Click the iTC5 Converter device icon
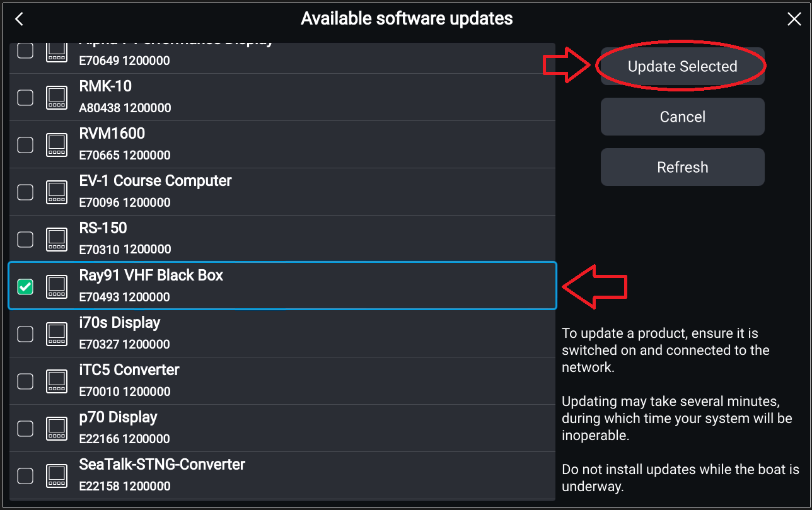812x510 pixels. (57, 381)
